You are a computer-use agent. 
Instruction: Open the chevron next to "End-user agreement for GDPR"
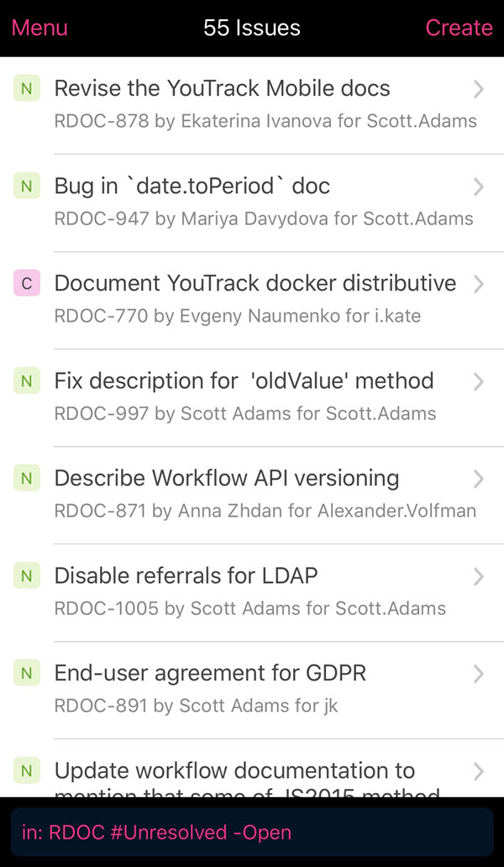479,673
